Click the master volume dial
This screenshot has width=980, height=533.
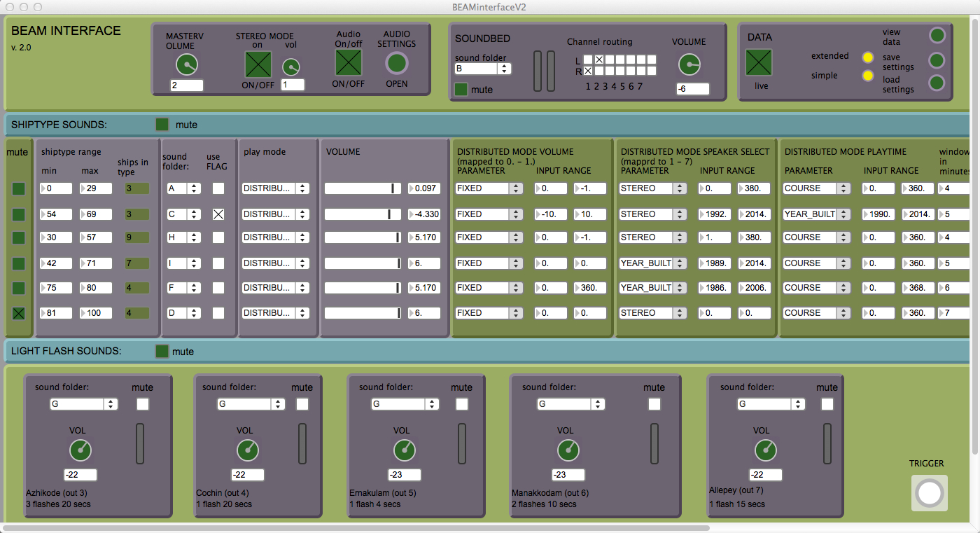(x=187, y=65)
